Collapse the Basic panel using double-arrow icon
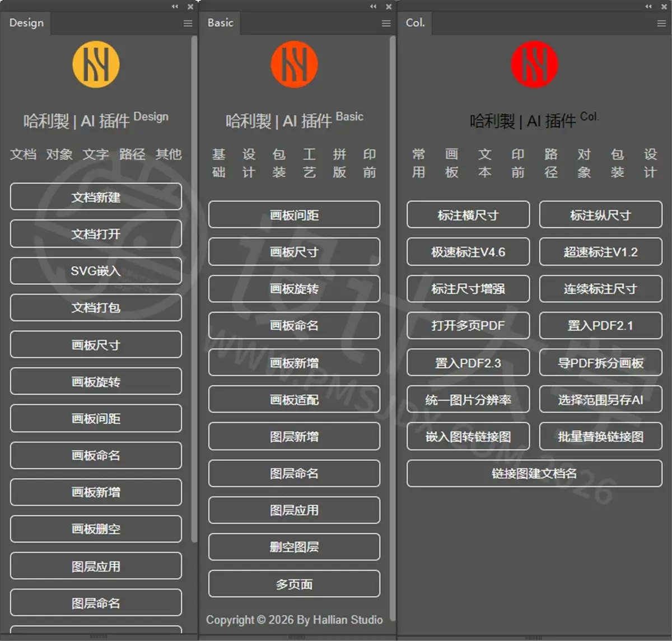Viewport: 672px width, 641px height. pyautogui.click(x=373, y=6)
